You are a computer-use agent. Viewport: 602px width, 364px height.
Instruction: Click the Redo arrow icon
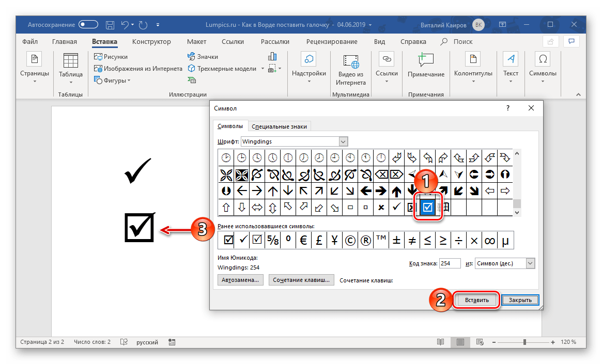point(143,25)
